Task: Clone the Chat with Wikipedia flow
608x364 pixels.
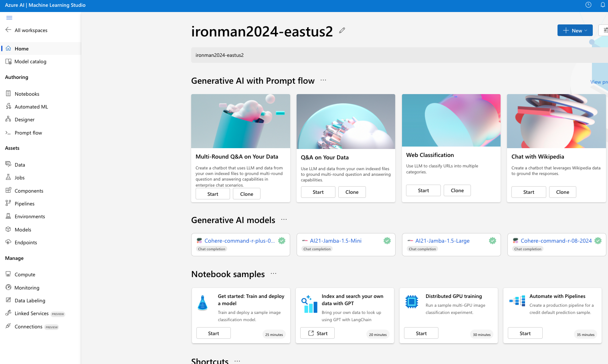Action: 563,192
